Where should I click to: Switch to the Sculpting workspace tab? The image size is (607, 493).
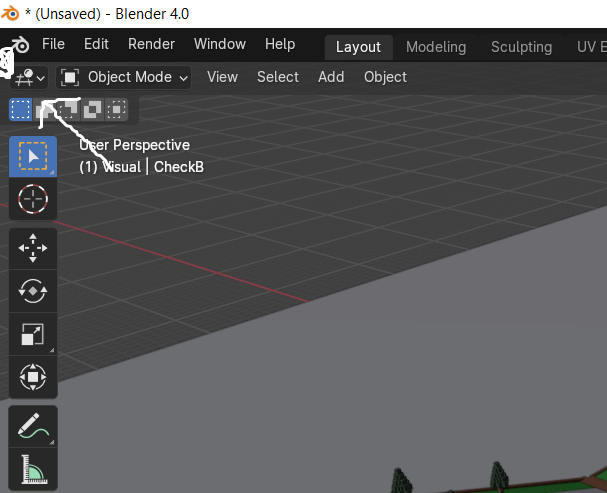tap(521, 47)
